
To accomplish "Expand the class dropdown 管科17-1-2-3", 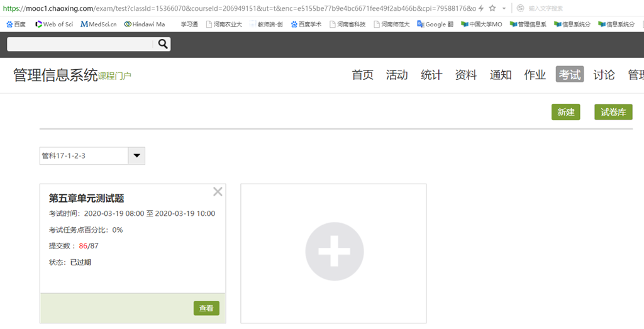I will pos(136,156).
